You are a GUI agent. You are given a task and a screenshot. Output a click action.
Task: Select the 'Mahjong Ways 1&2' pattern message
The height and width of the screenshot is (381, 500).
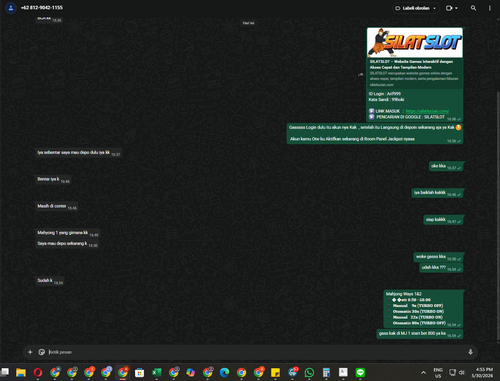point(423,309)
